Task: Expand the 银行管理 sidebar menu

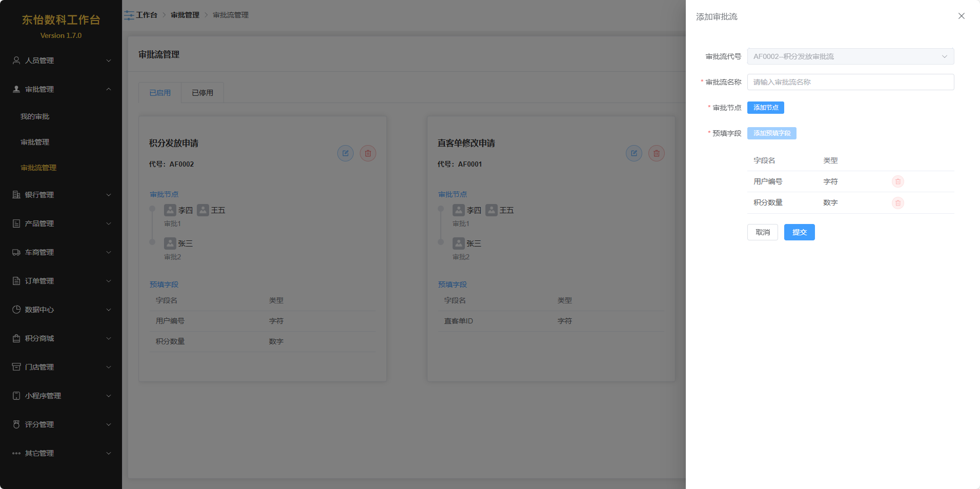Action: pyautogui.click(x=61, y=195)
